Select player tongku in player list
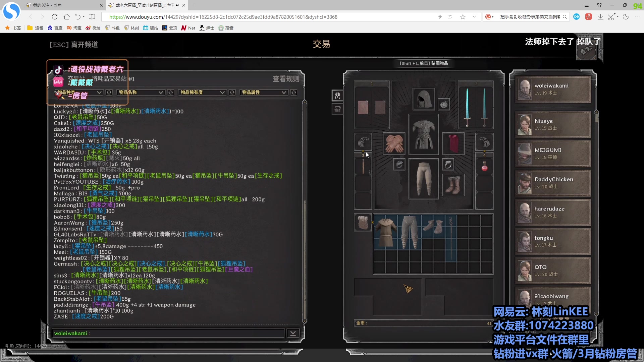This screenshot has height=362, width=644. coord(553,241)
